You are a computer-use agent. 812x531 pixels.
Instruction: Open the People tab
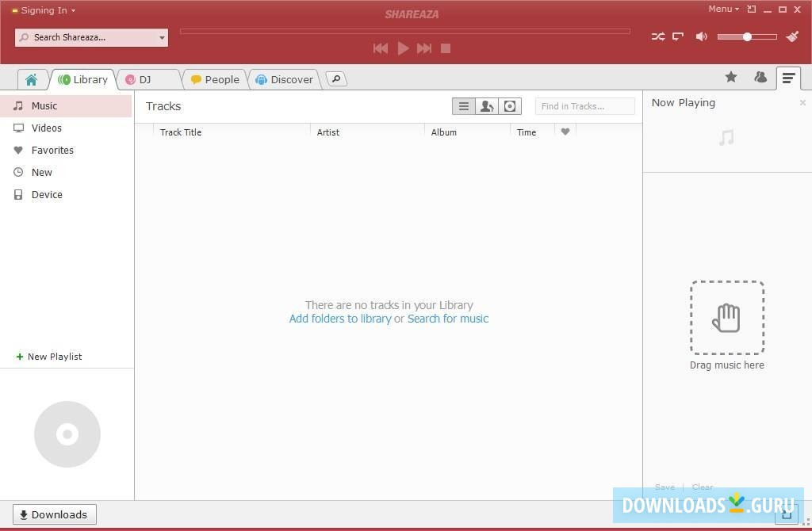point(215,80)
